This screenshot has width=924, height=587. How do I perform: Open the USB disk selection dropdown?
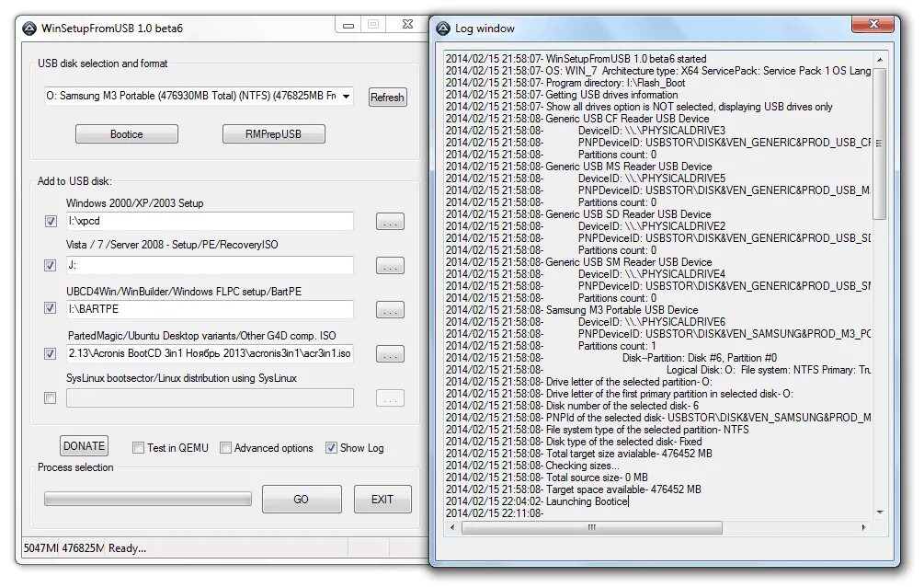pyautogui.click(x=347, y=97)
